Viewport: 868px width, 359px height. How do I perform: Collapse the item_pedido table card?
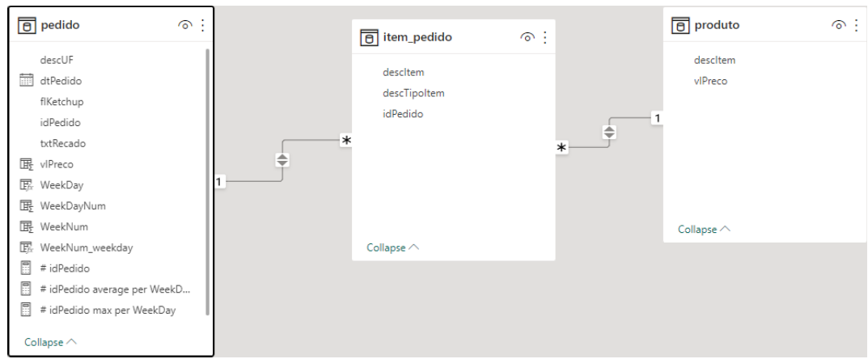pos(392,247)
